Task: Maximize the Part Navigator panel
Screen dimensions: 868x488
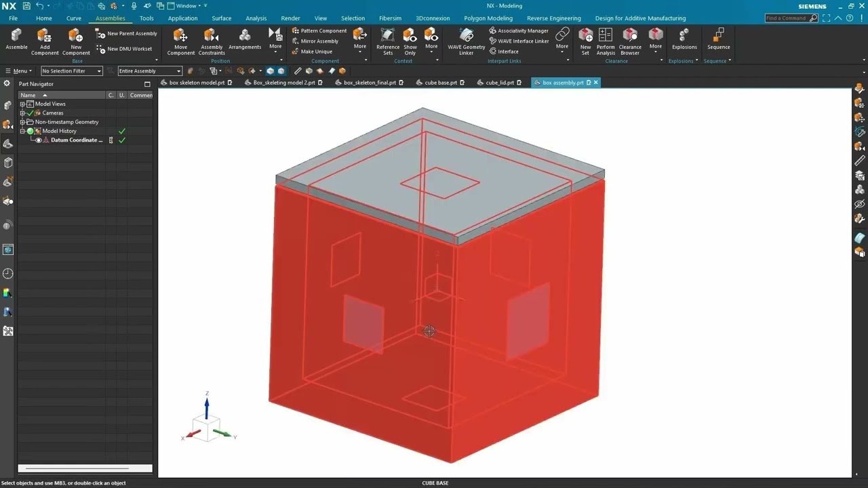Action: 147,84
